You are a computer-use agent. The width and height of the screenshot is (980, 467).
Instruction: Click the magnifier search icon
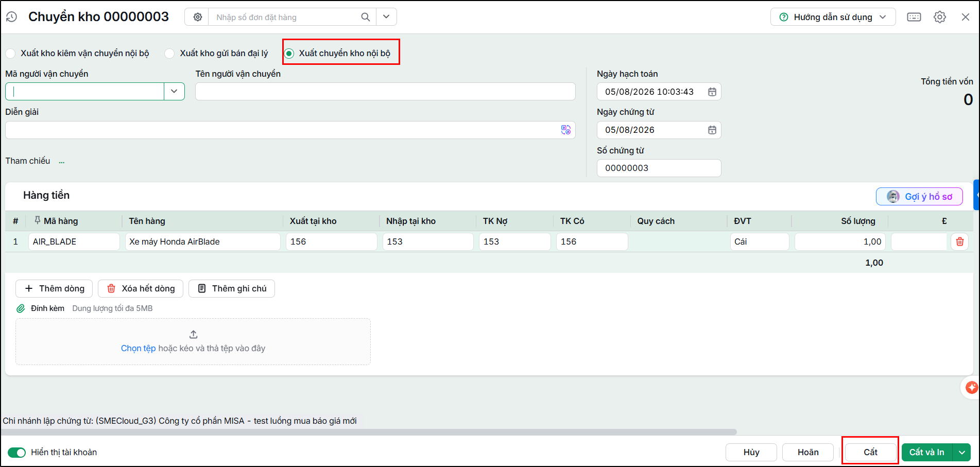tap(365, 17)
